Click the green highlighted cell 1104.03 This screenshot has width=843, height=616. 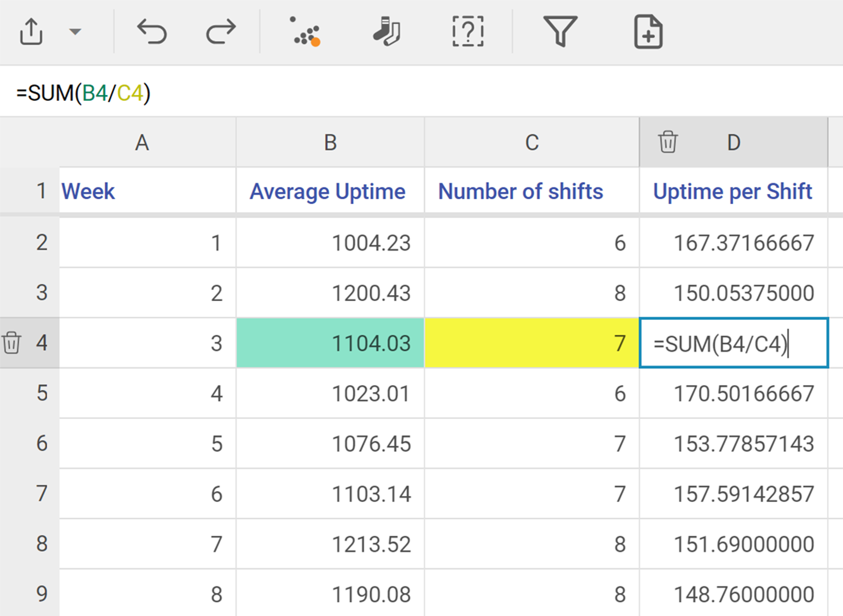coord(330,343)
